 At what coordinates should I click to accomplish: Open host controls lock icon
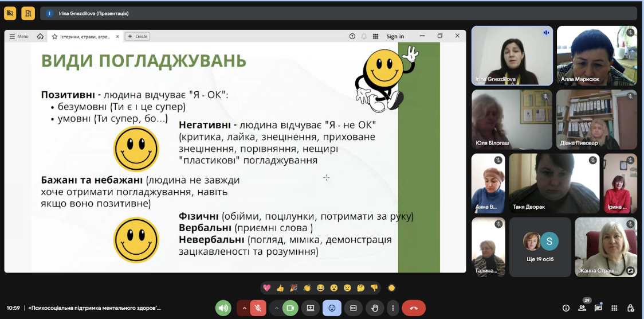[x=630, y=308]
